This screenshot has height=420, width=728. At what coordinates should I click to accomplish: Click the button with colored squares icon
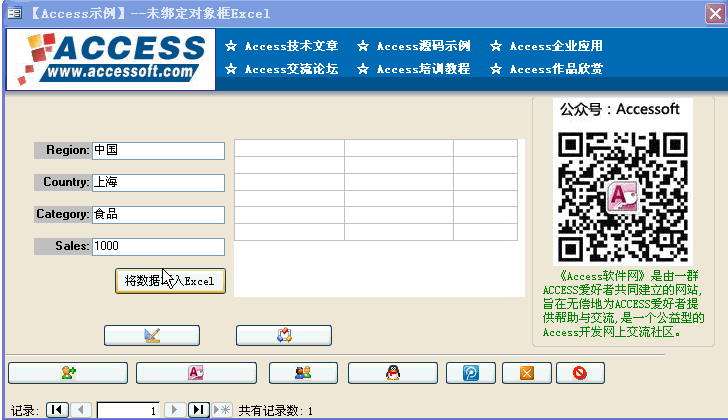pyautogui.click(x=284, y=335)
